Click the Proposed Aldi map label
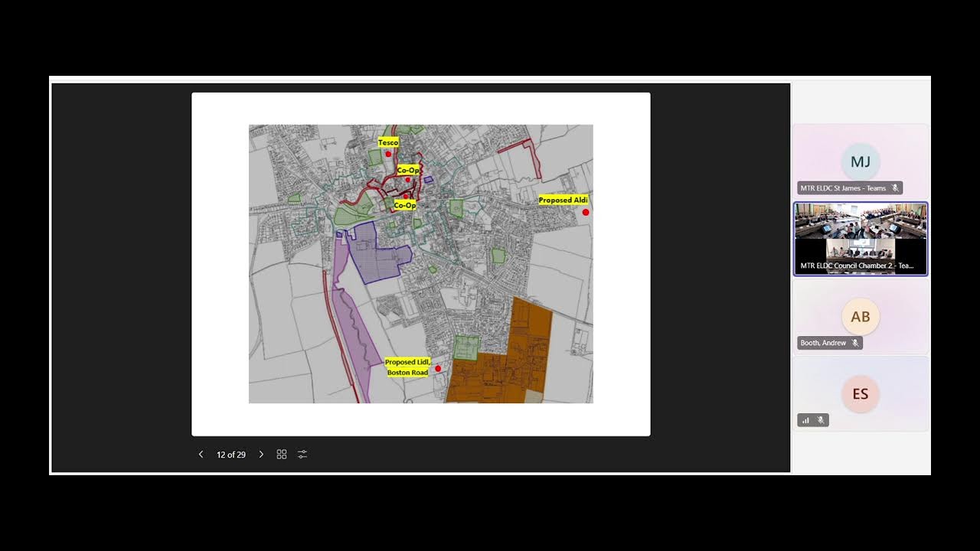 point(563,200)
